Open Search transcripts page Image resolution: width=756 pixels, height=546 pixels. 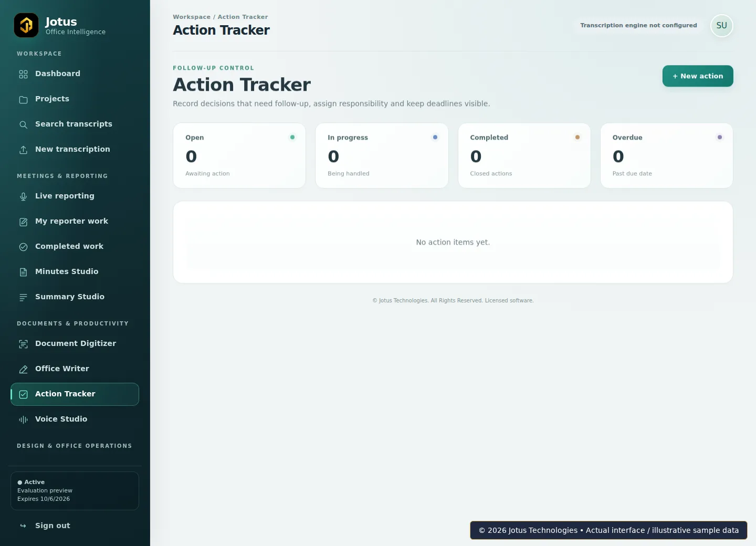point(75,124)
